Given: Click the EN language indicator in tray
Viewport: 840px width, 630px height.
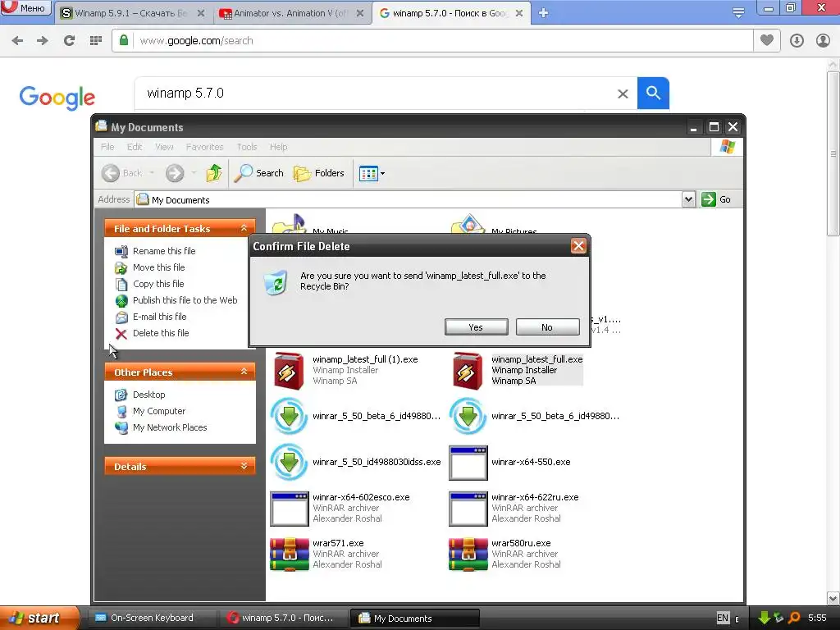Looking at the screenshot, I should coord(722,618).
